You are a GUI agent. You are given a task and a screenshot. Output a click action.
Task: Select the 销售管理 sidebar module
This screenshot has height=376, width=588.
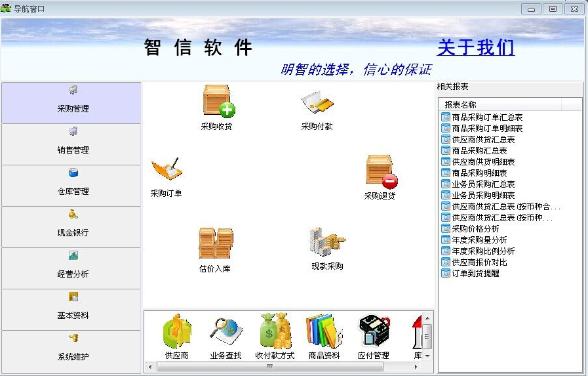71,144
